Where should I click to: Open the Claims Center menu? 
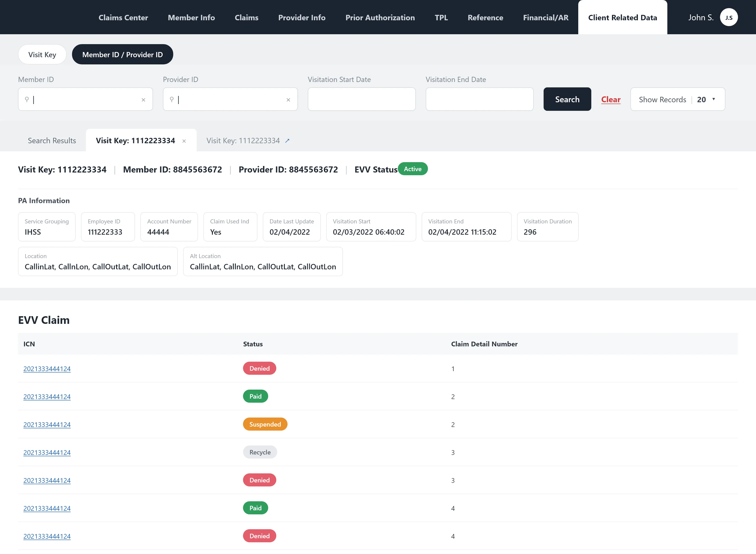pos(123,17)
